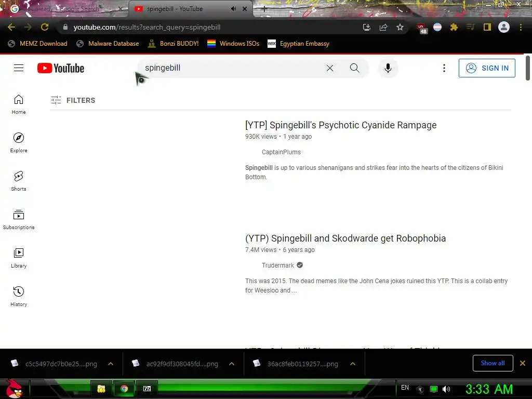Screen dimensions: 532x399
Task: Click Show all downloads button
Action: click(493, 363)
